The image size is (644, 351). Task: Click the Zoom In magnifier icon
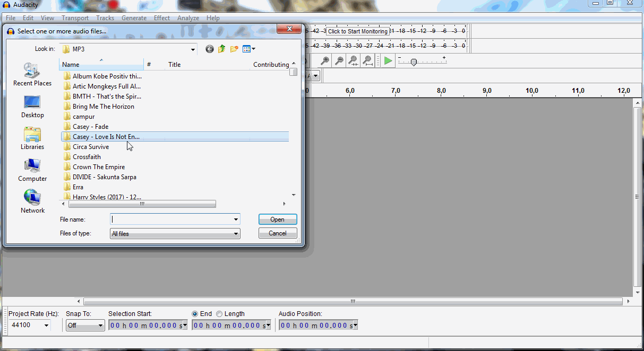(x=324, y=61)
